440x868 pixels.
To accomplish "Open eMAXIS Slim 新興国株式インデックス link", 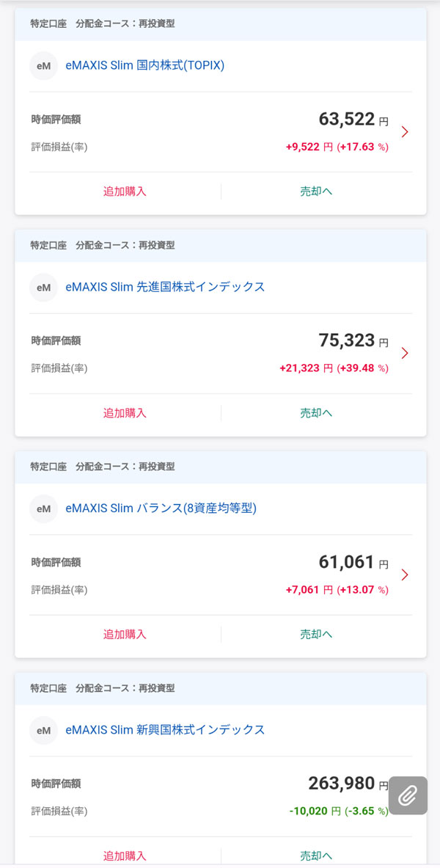I will point(165,730).
